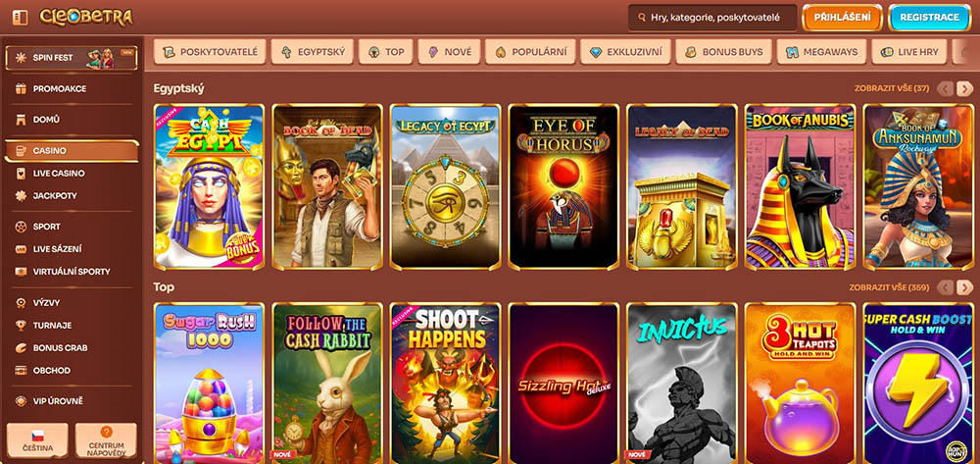Screen dimensions: 980x464
Task: Click the Registrace button
Action: point(928,18)
